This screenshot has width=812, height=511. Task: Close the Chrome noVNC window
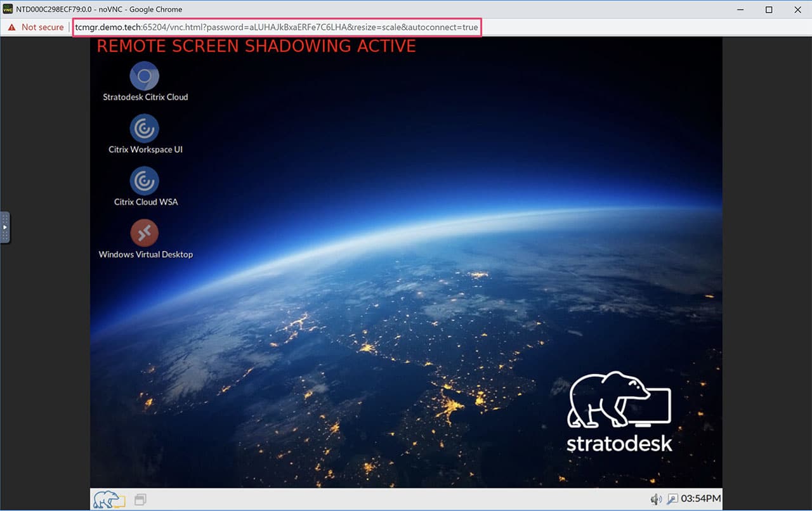[x=798, y=10]
